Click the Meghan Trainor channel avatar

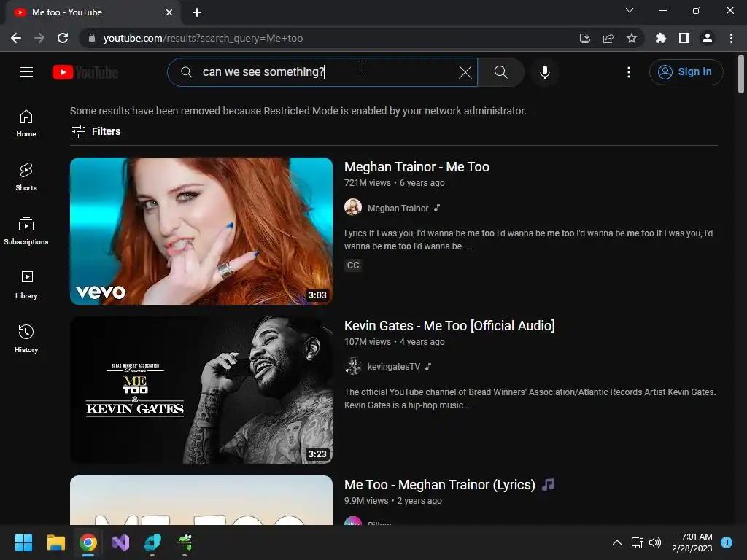coord(353,208)
